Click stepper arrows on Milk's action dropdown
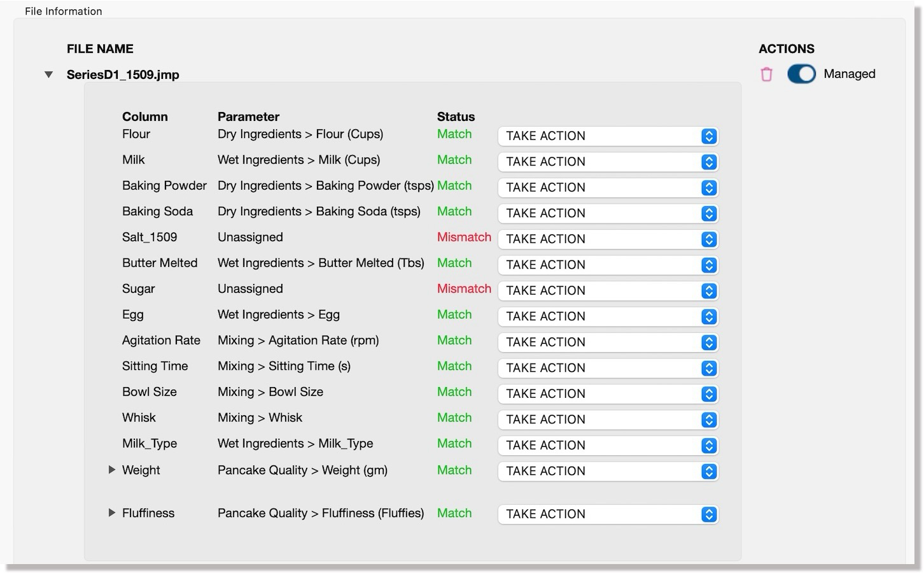 [x=709, y=162]
